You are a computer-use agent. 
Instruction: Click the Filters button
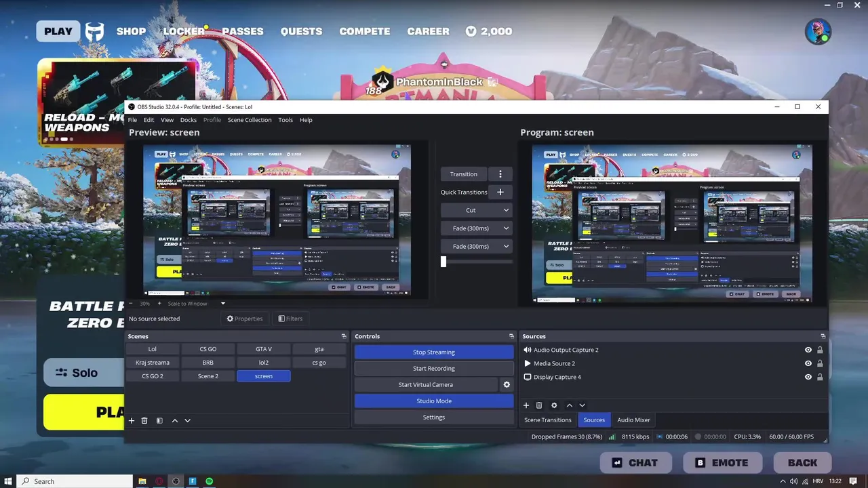[290, 319]
